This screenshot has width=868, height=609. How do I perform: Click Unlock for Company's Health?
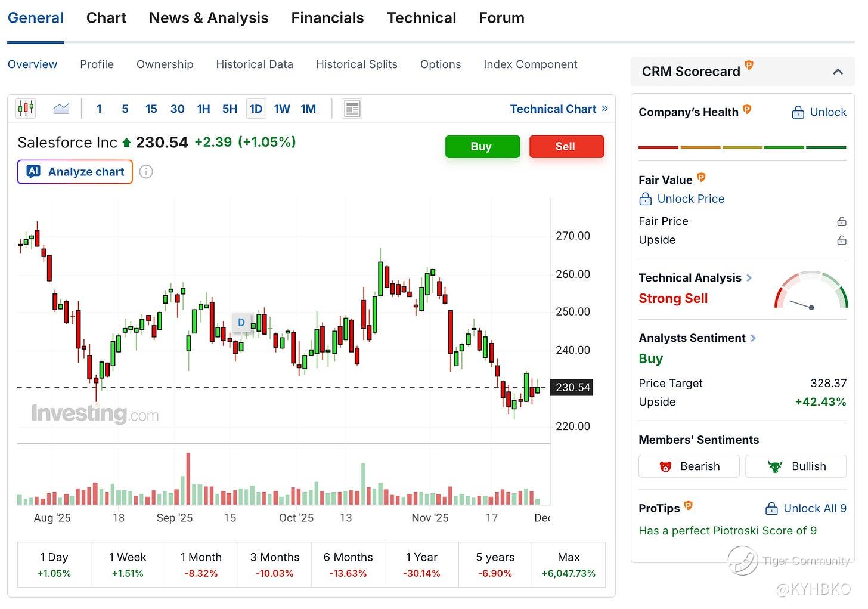819,112
